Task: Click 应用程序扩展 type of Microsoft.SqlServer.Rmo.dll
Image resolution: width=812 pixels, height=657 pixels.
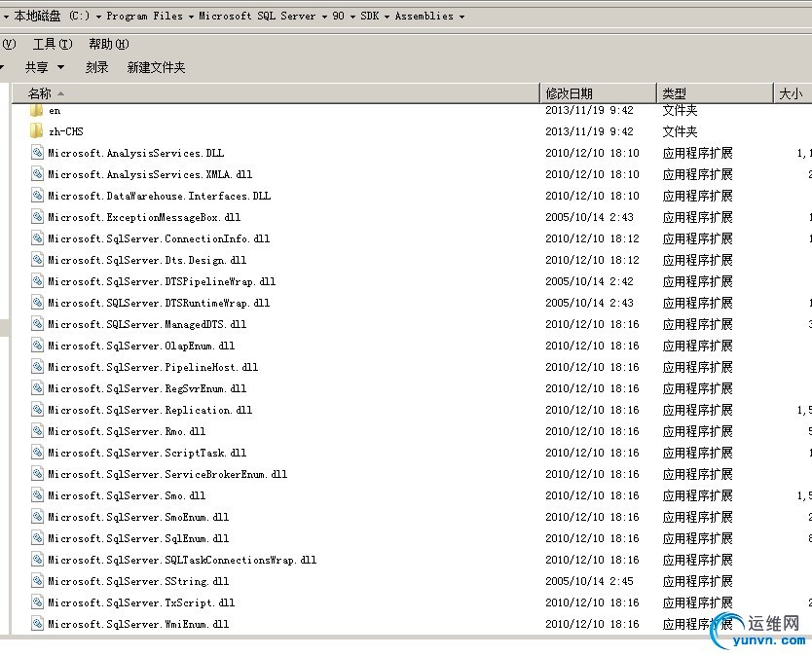Action: click(x=697, y=431)
